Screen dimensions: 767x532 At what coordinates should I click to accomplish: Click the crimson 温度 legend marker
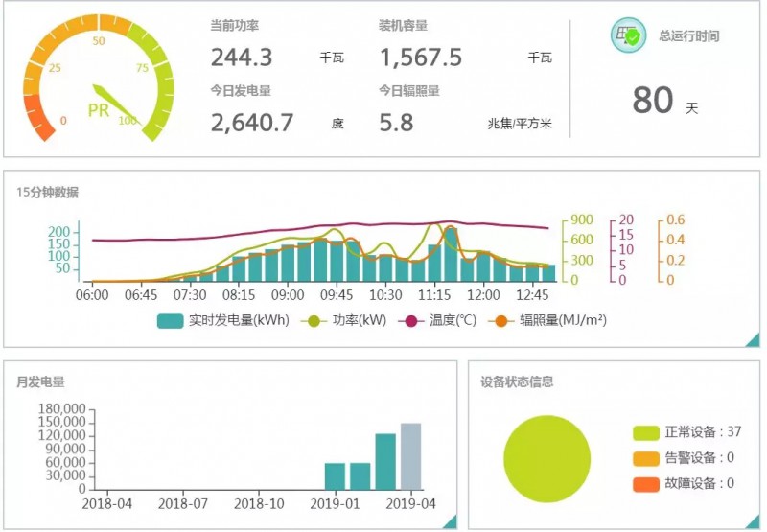pyautogui.click(x=412, y=321)
